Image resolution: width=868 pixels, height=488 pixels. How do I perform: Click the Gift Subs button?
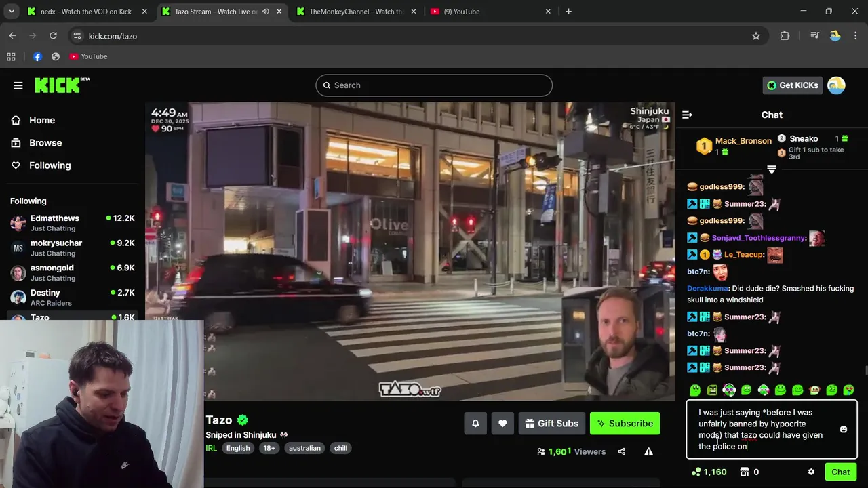552,424
